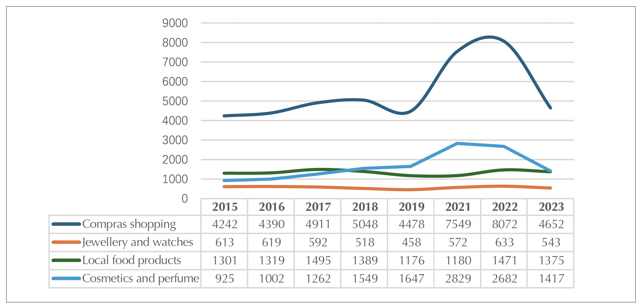Select the 2019 column header
The image size is (644, 308).
click(411, 207)
